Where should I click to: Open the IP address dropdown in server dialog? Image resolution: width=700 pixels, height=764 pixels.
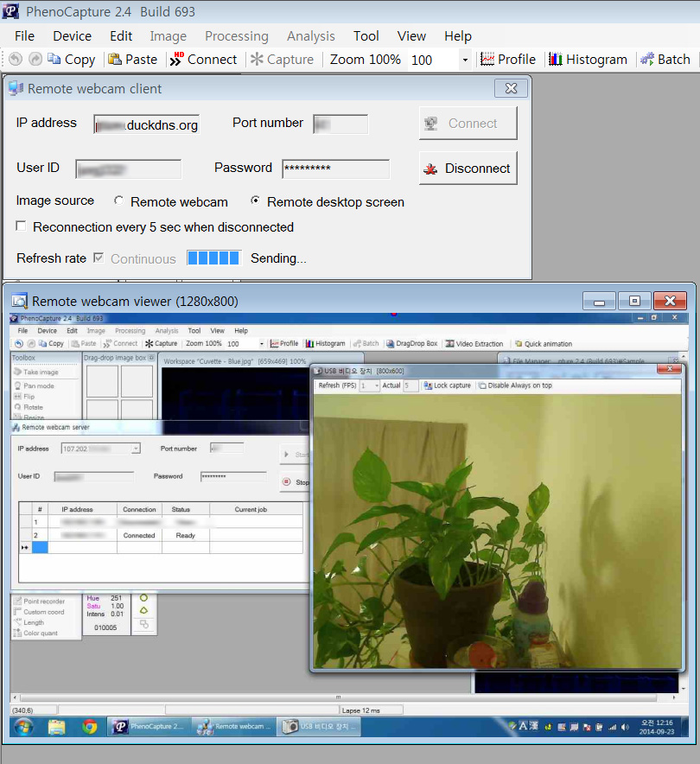(136, 449)
